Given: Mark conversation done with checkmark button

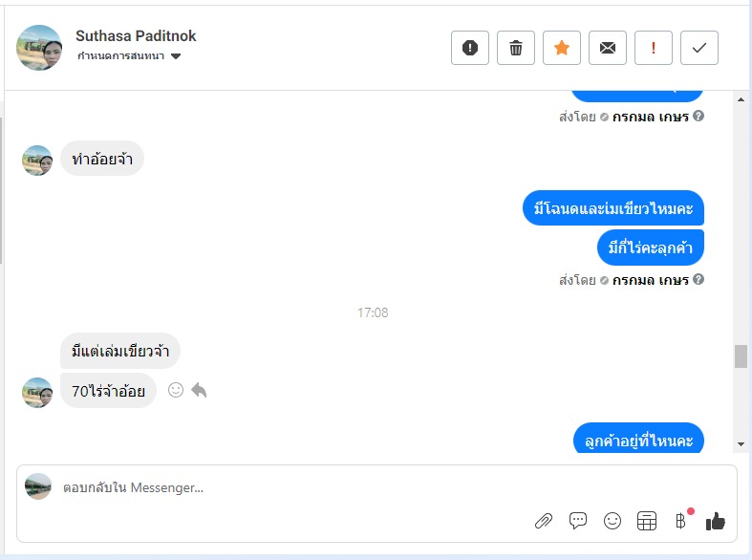Looking at the screenshot, I should [699, 48].
